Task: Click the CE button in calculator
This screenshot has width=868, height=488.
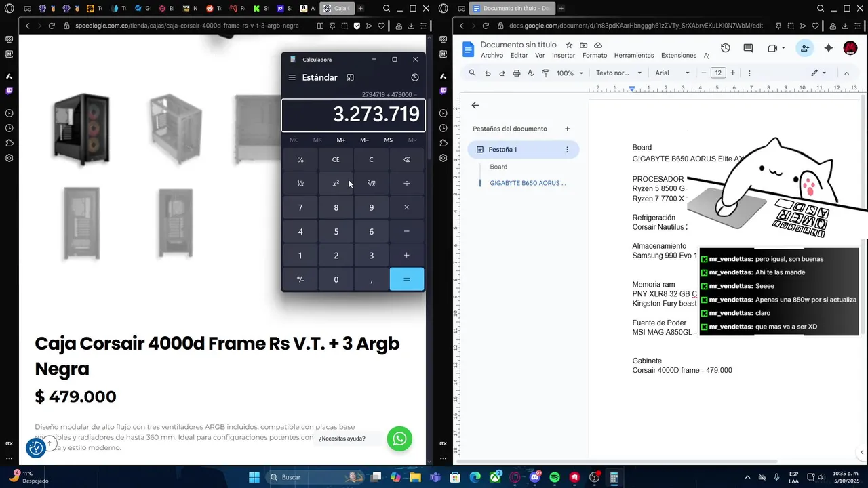Action: point(336,160)
